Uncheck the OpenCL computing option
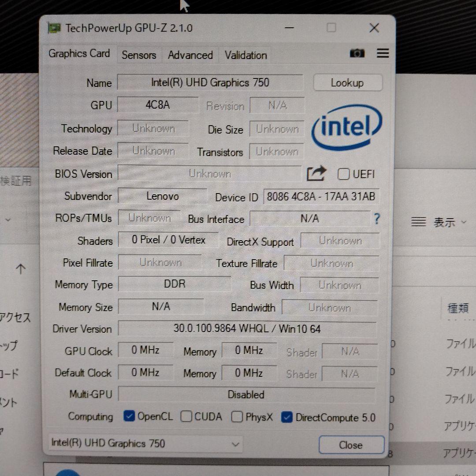The image size is (476, 476). (129, 416)
